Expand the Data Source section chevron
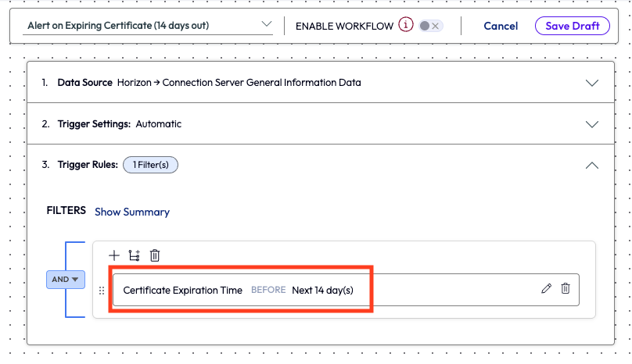This screenshot has height=364, width=632. [592, 83]
